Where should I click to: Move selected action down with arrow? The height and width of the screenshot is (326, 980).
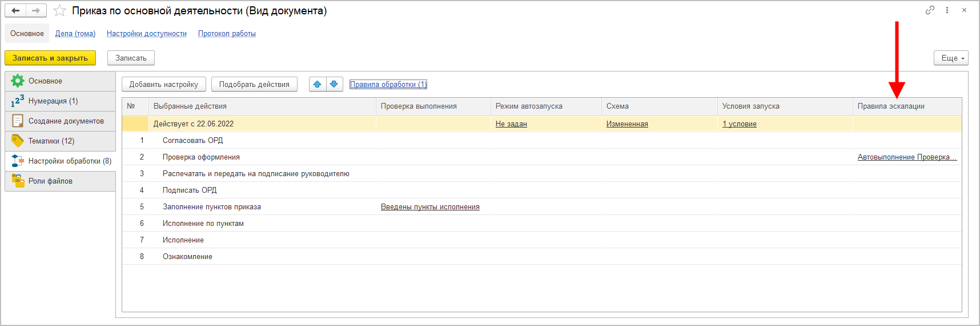334,84
